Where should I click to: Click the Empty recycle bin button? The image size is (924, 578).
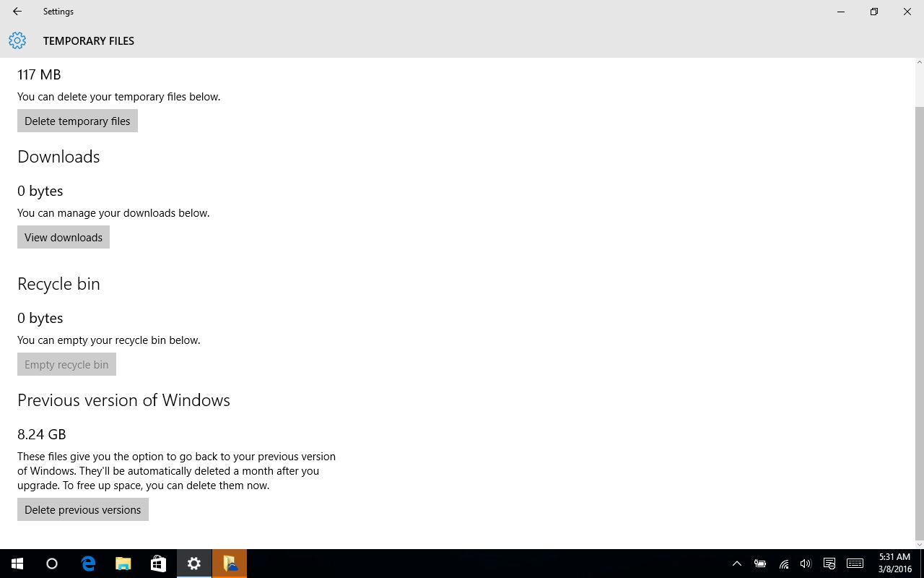(x=66, y=364)
